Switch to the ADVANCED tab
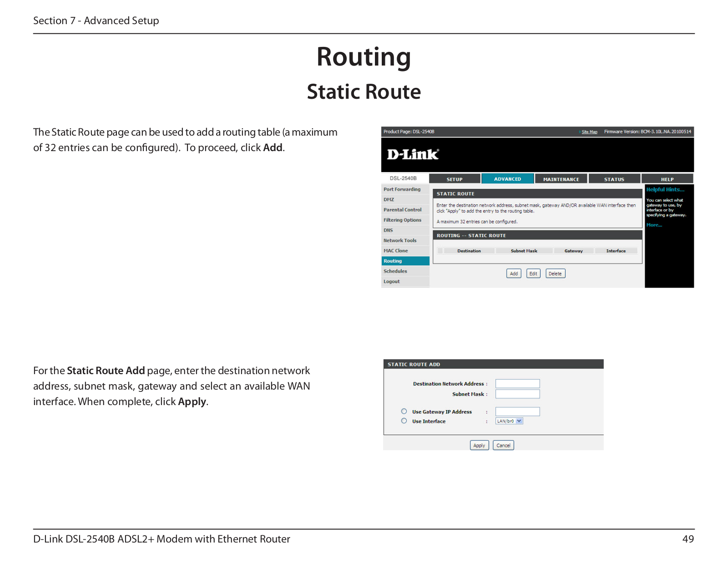Viewport: 728px width, 563px height. tap(507, 179)
